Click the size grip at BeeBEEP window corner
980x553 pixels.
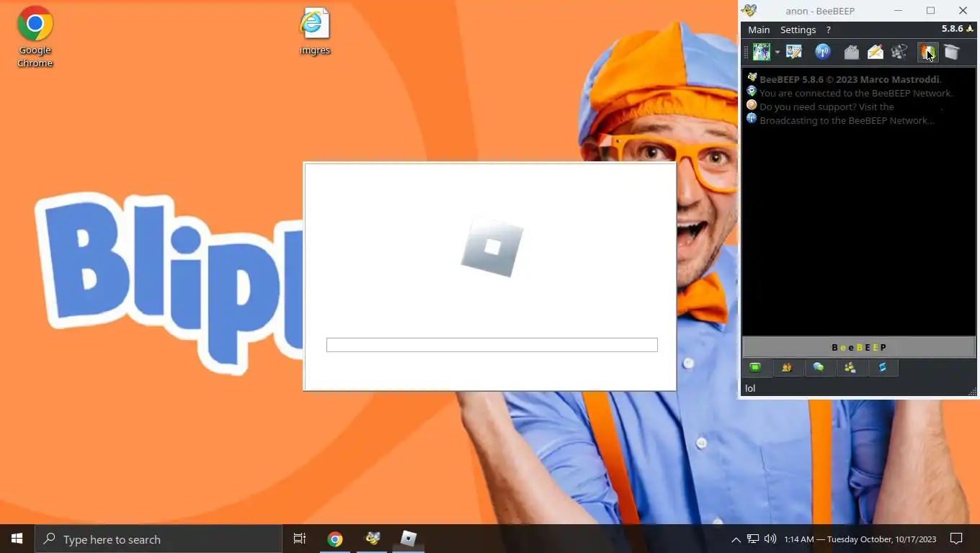tap(972, 392)
